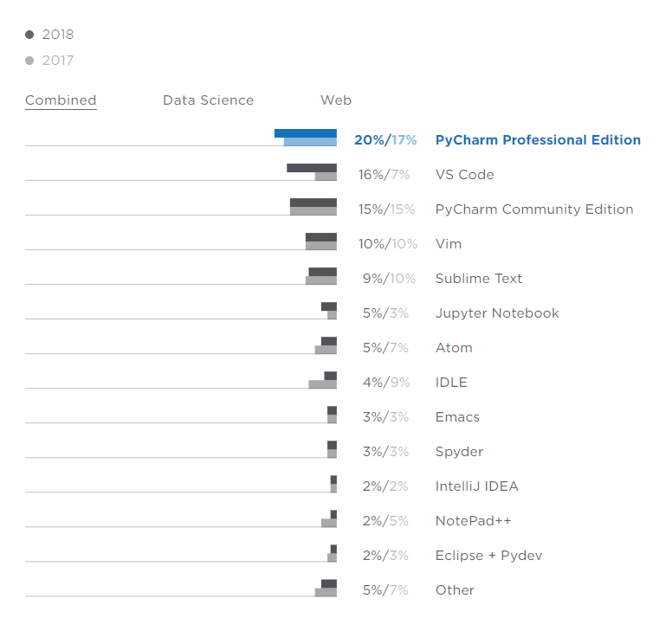Click the PyCharm Professional Edition label
The width and height of the screenshot is (672, 618).
[x=538, y=140]
